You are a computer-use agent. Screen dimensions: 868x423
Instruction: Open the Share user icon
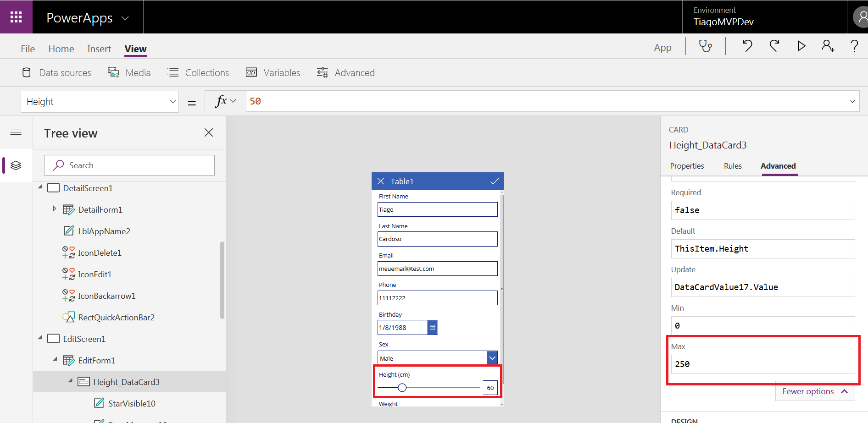tap(828, 46)
